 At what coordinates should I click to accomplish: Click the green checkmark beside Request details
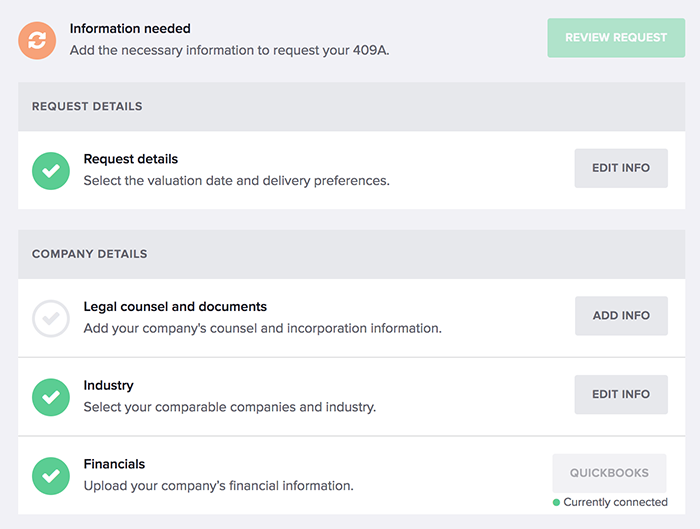51,171
